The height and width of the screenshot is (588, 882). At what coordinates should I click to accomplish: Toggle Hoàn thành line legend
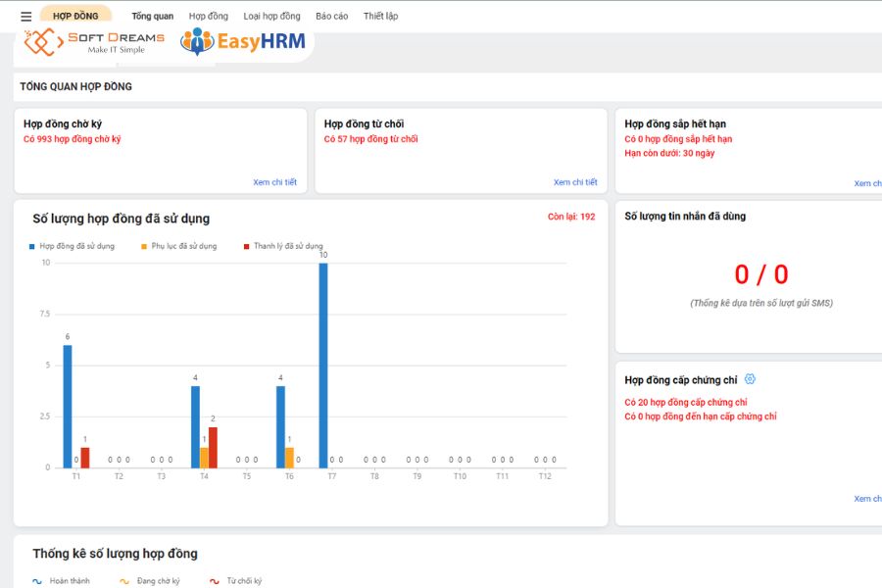coord(61,581)
